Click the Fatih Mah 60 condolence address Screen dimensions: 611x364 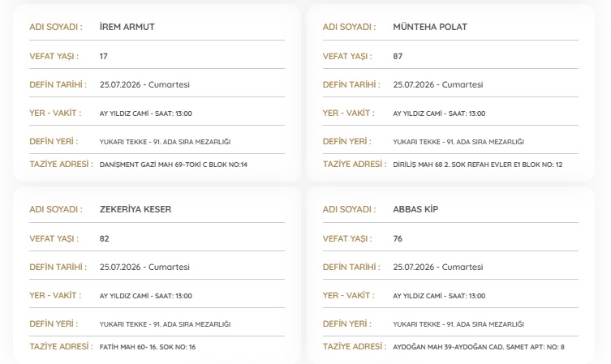148,347
